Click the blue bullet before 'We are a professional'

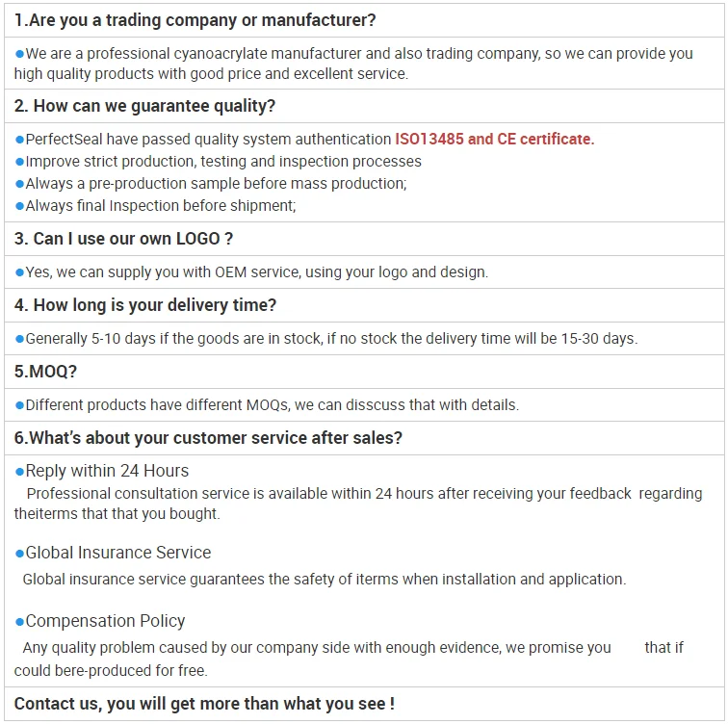19,55
